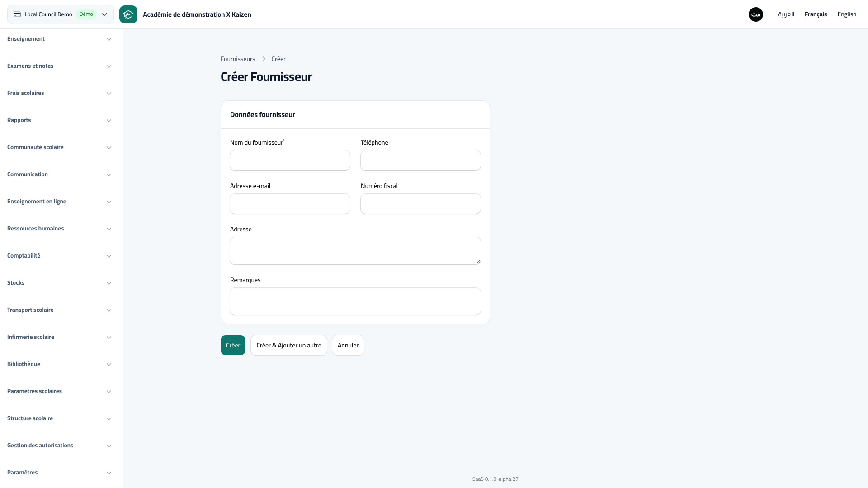Click the Numéro fiscal field
This screenshot has height=488, width=868.
[420, 204]
